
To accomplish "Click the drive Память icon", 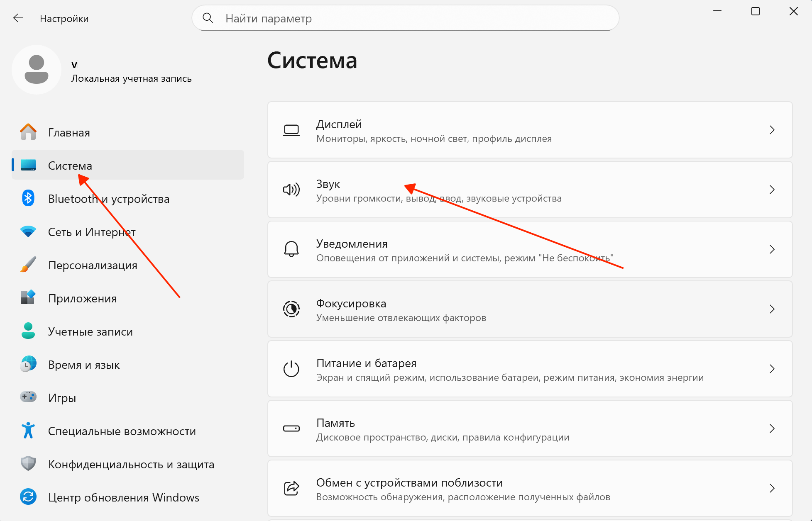I will (291, 428).
